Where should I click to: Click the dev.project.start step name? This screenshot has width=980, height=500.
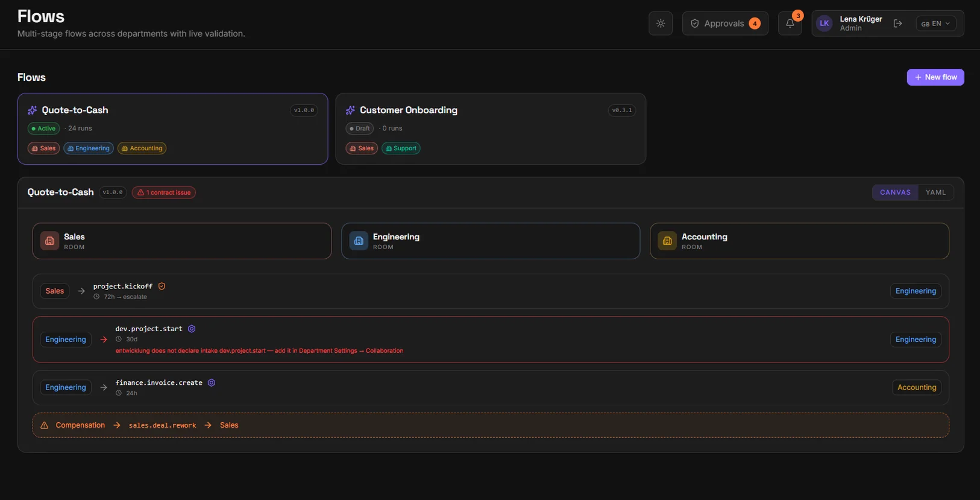tap(149, 329)
